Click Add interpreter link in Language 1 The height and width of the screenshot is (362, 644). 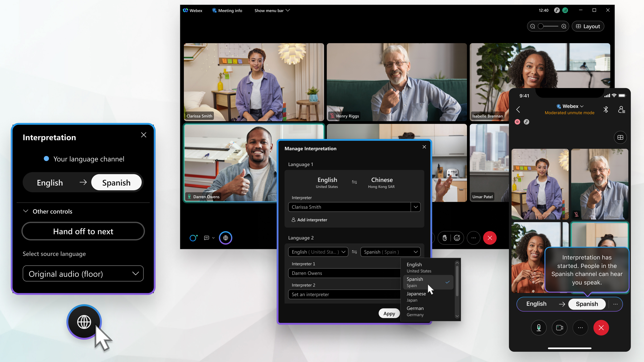tap(309, 220)
